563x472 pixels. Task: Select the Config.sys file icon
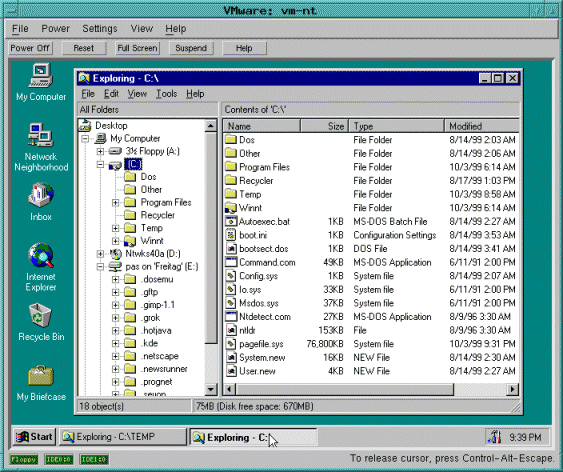point(231,276)
